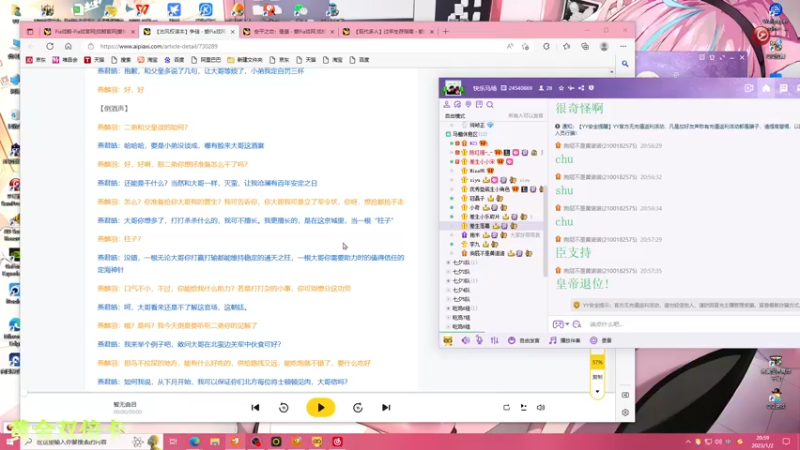Refresh the browser page
The image size is (800, 450).
pos(49,46)
